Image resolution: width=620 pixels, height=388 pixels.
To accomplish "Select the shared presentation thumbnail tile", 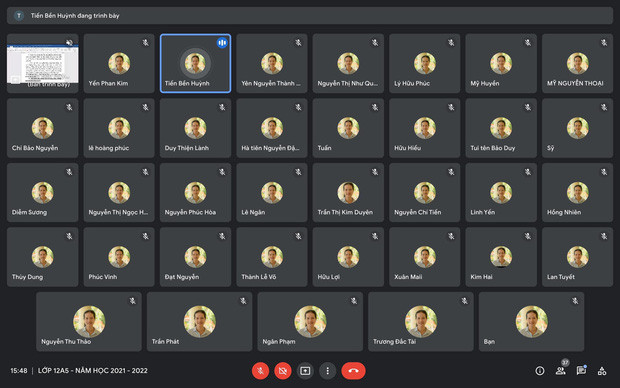I will point(43,63).
